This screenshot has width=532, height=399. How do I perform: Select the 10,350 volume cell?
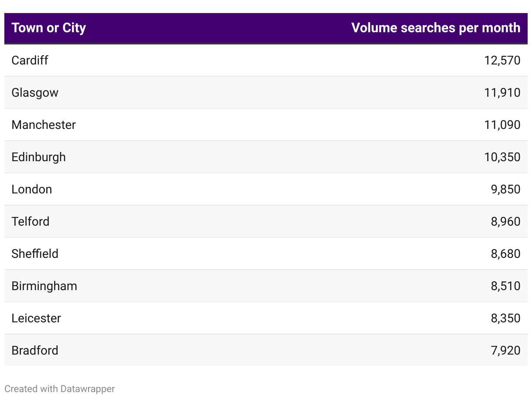pyautogui.click(x=502, y=157)
